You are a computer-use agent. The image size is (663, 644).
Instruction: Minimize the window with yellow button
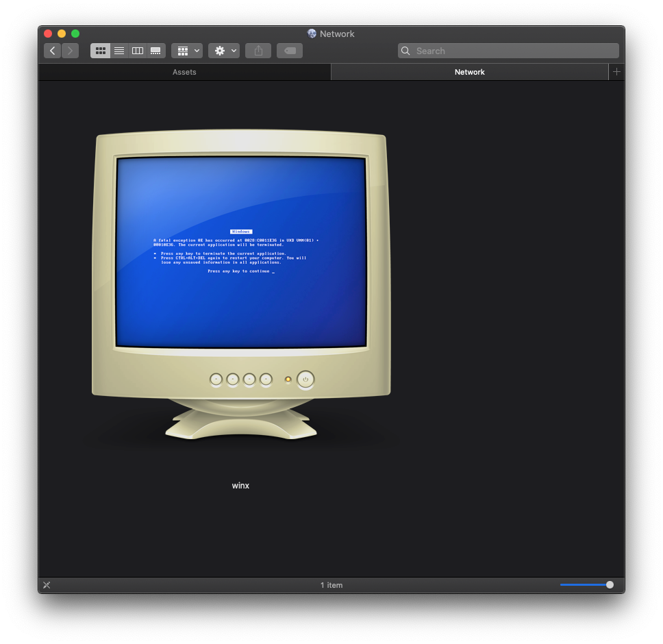click(62, 34)
